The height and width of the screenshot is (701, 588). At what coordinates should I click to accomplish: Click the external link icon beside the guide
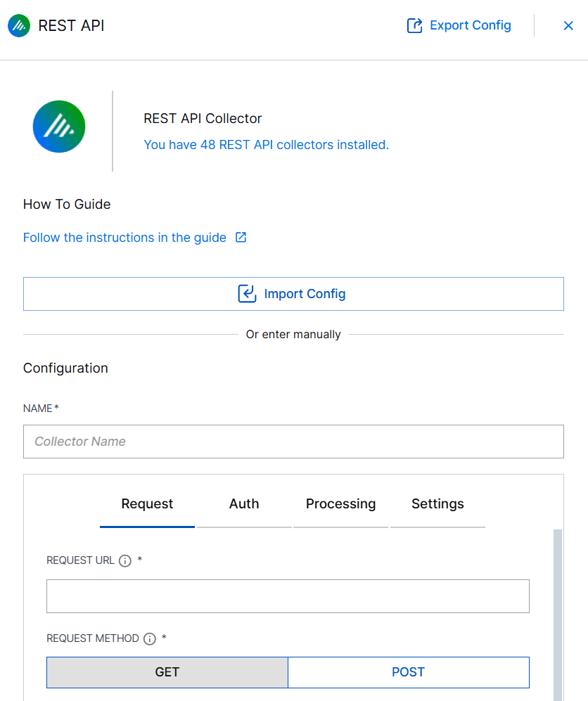pyautogui.click(x=241, y=238)
